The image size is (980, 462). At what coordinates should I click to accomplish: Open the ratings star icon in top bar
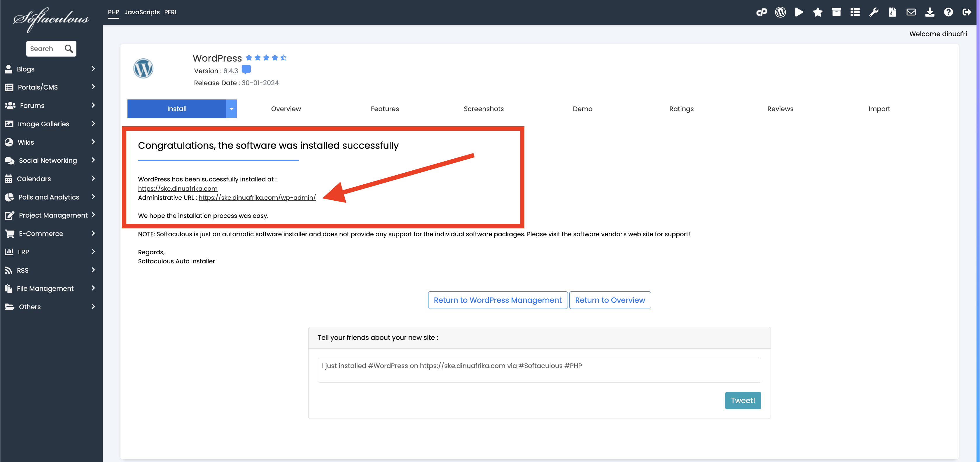818,12
